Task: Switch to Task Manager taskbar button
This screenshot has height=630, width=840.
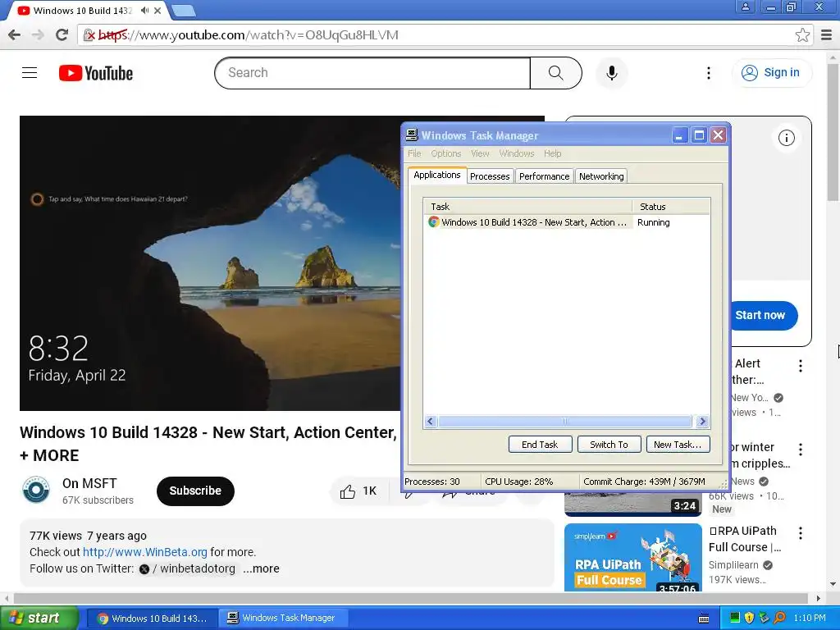Action: [283, 619]
